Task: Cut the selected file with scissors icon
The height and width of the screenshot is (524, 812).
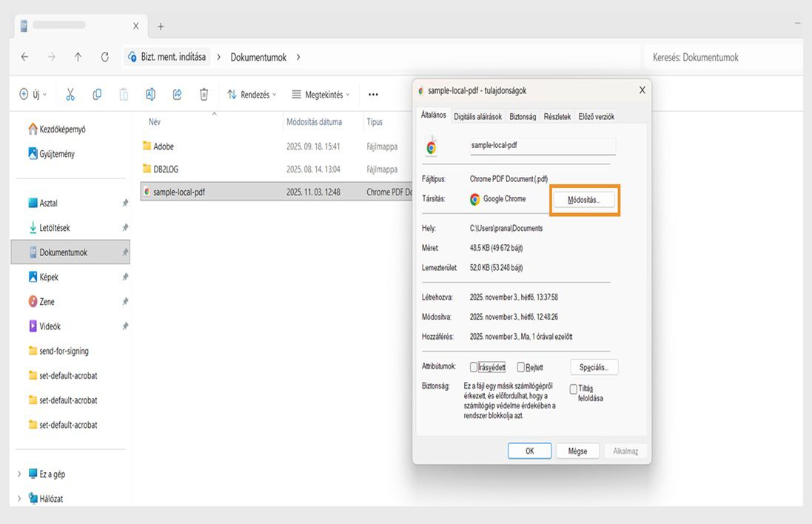Action: 70,94
